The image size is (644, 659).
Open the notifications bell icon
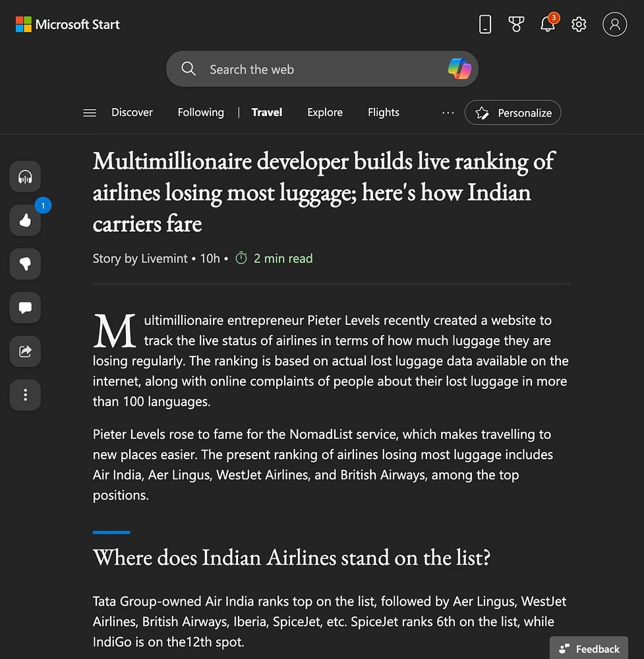coord(548,24)
